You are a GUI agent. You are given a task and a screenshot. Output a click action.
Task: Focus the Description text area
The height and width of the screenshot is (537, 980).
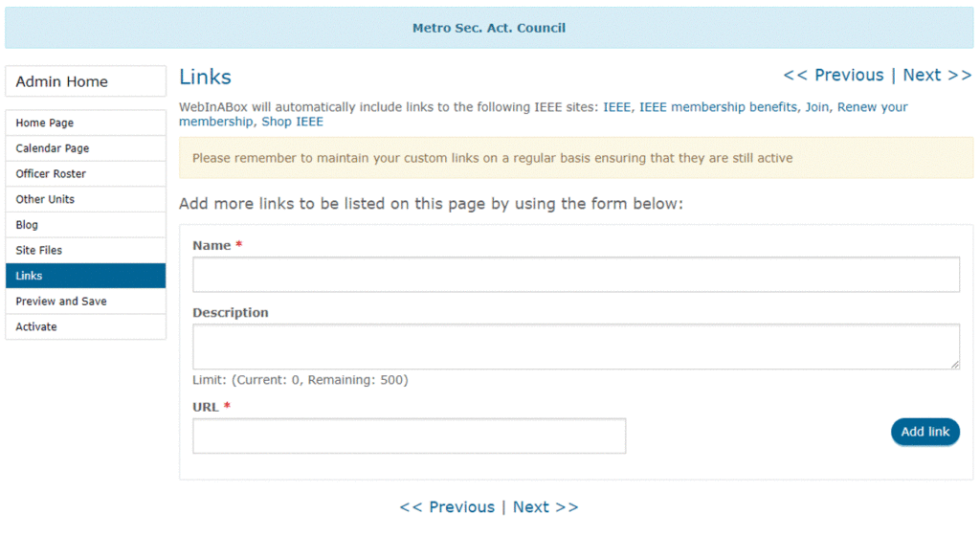pos(575,347)
